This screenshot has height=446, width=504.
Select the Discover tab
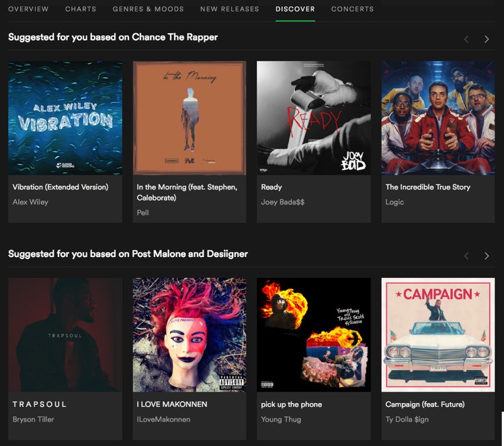tap(295, 9)
